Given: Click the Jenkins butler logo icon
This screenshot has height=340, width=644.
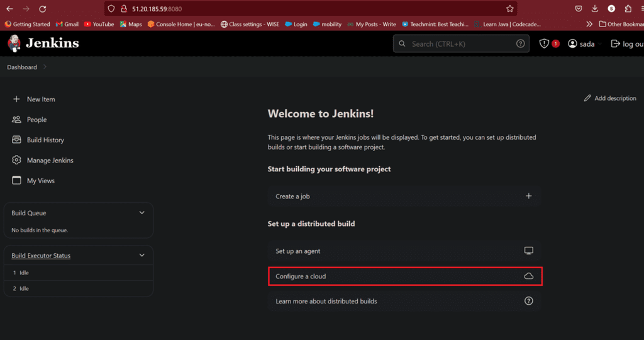Looking at the screenshot, I should click(14, 43).
